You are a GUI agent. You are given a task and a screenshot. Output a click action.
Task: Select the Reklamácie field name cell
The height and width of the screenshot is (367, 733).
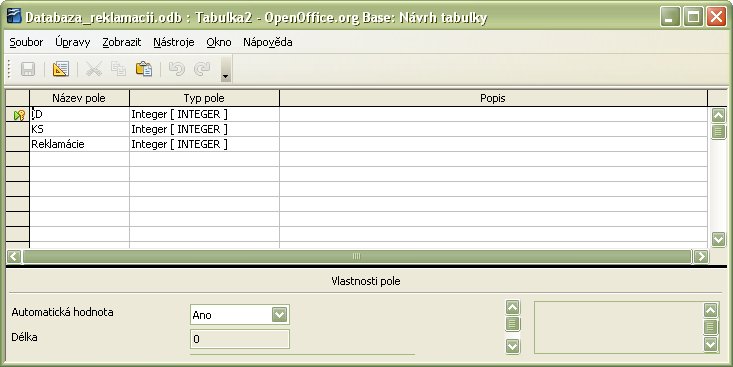[x=79, y=144]
